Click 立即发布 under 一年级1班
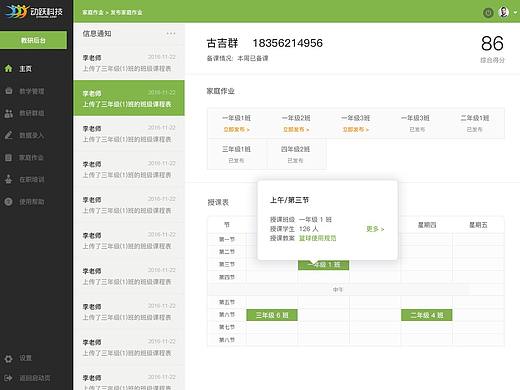 pos(236,129)
